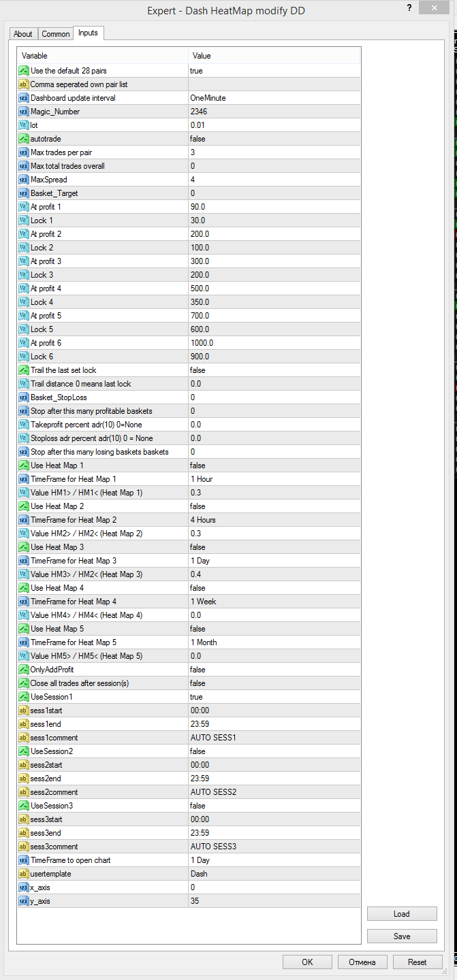457x980 pixels.
Task: Click the Load button
Action: pos(402,914)
